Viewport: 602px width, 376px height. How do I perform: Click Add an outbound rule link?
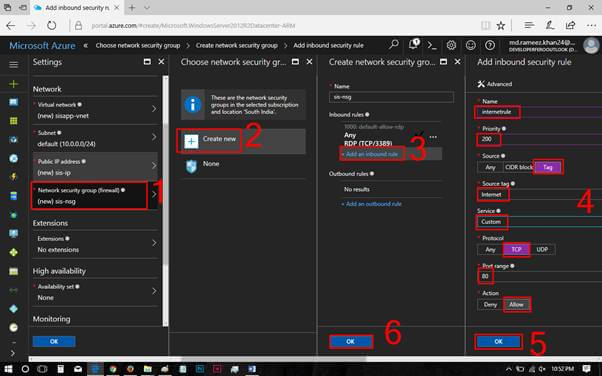[x=371, y=204]
